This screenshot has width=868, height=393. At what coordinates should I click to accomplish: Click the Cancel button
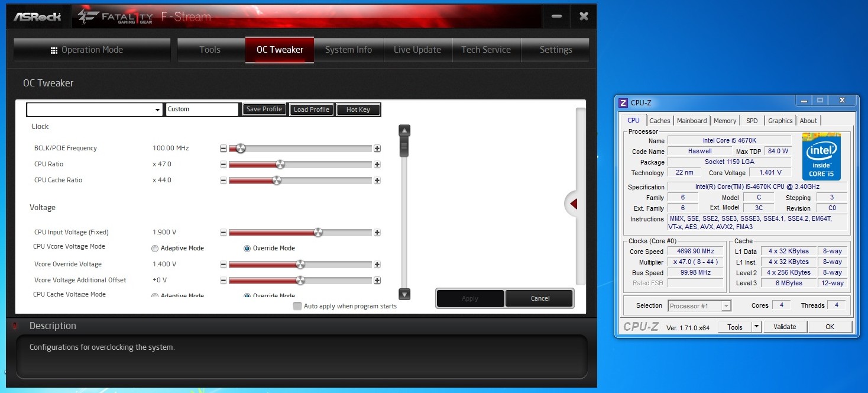[540, 298]
